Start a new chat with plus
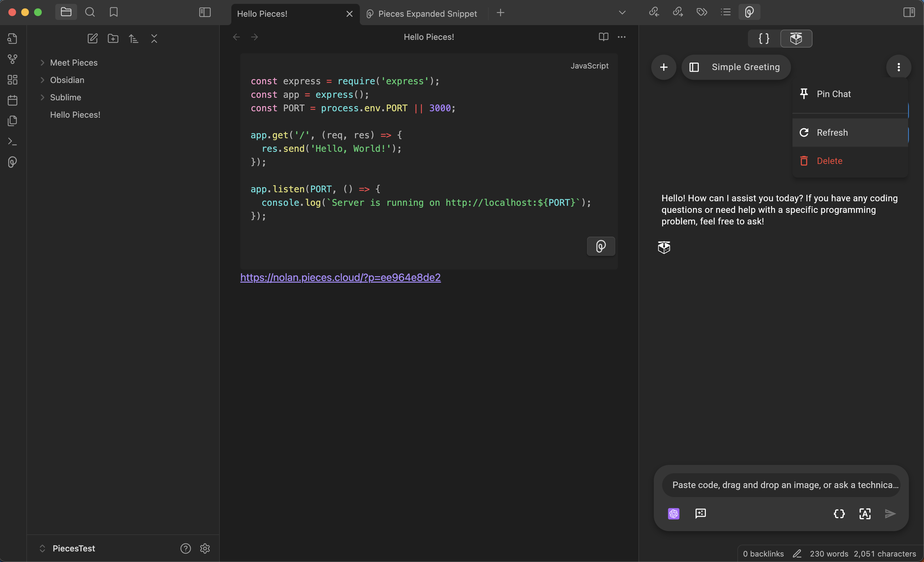This screenshot has height=562, width=924. click(664, 67)
